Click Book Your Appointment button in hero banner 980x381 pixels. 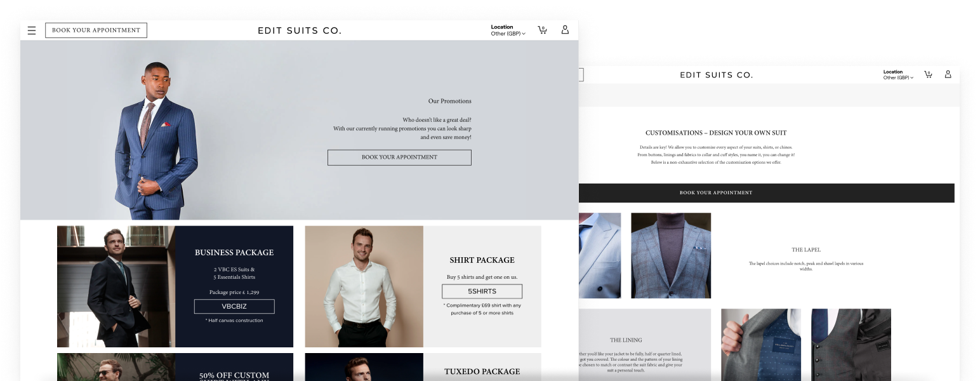pos(399,157)
